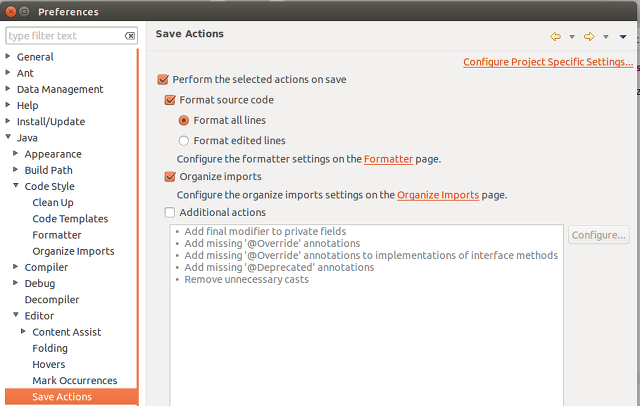Open the forward history dropdown arrow
The height and width of the screenshot is (406, 640).
[606, 37]
